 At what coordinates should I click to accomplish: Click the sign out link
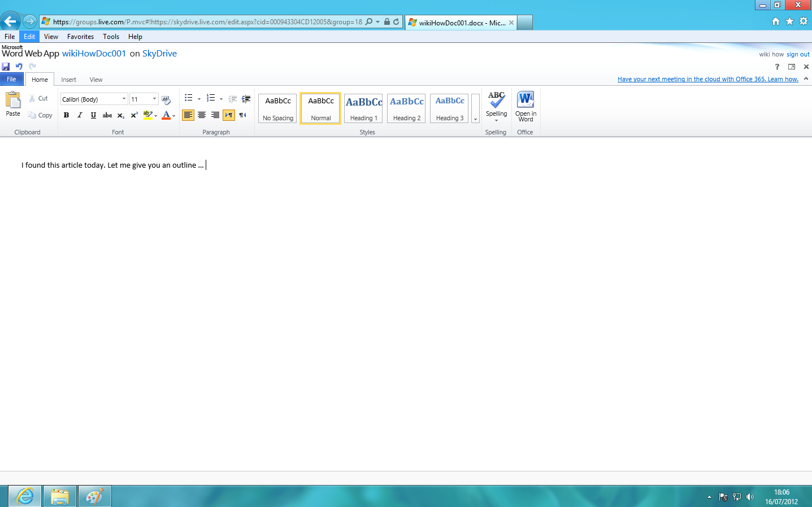(x=798, y=55)
